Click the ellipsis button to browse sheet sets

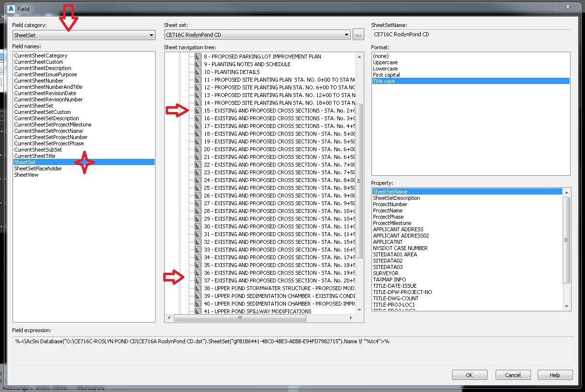point(357,34)
